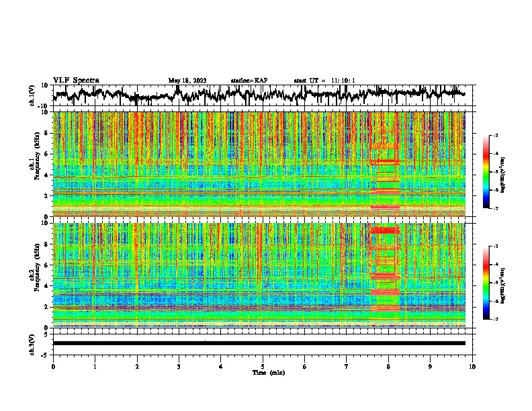The image size is (532, 411).
Task: Click the "2" tick on the Time axis
Action: [137, 367]
